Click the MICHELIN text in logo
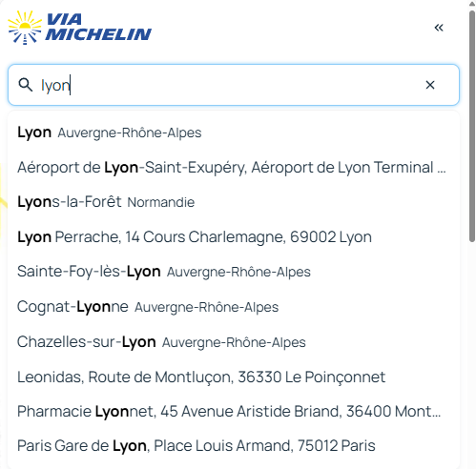This screenshot has height=469, width=476. 98,34
